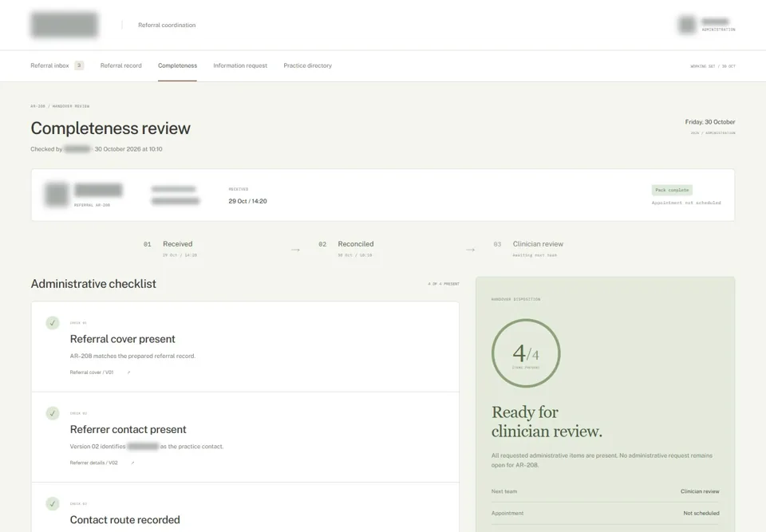Click the 29 Oct / 14:20 received timestamp

pos(247,201)
